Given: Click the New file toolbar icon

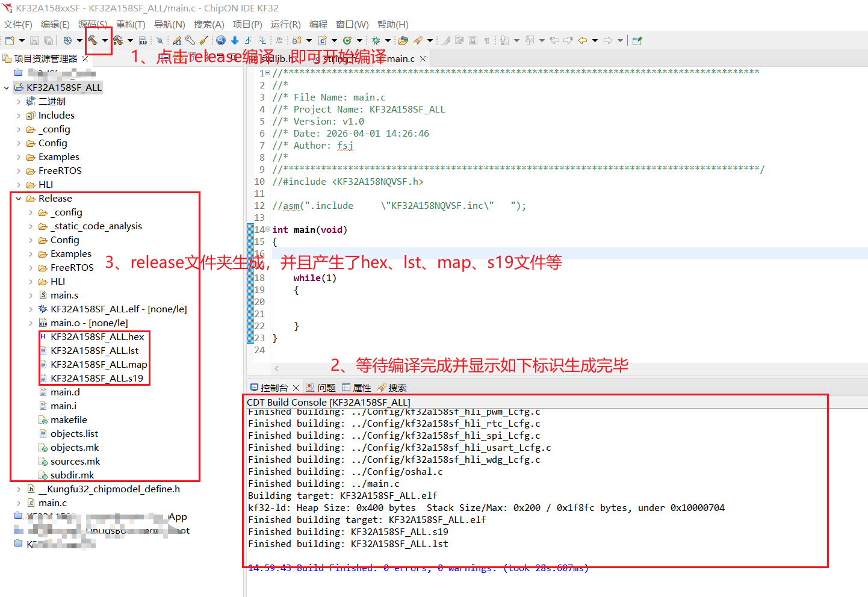Looking at the screenshot, I should click(x=10, y=40).
